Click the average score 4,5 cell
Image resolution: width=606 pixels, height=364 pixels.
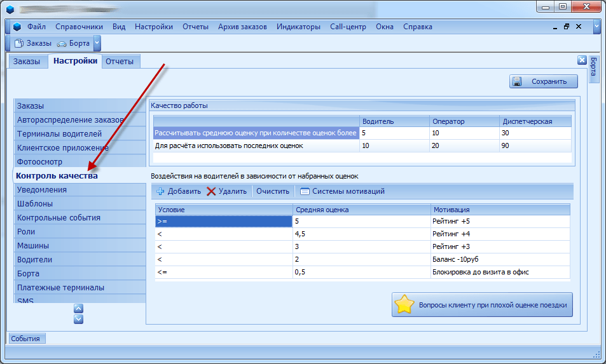pyautogui.click(x=362, y=234)
